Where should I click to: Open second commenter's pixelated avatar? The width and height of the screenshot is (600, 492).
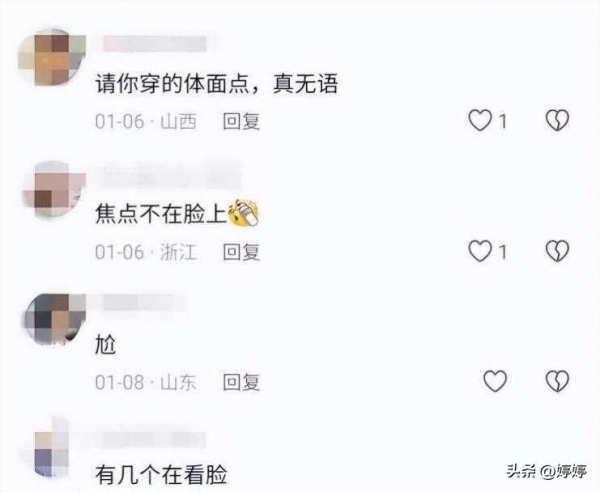click(x=54, y=189)
